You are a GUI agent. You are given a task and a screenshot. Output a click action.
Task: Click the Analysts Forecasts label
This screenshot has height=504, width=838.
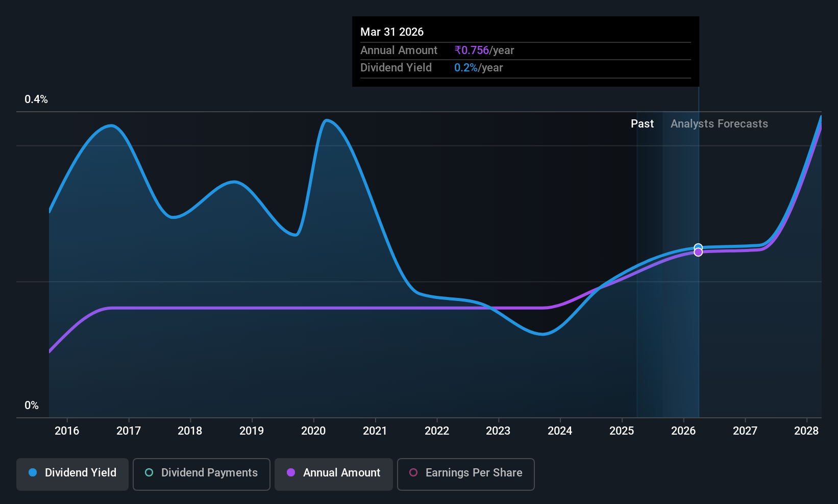719,124
